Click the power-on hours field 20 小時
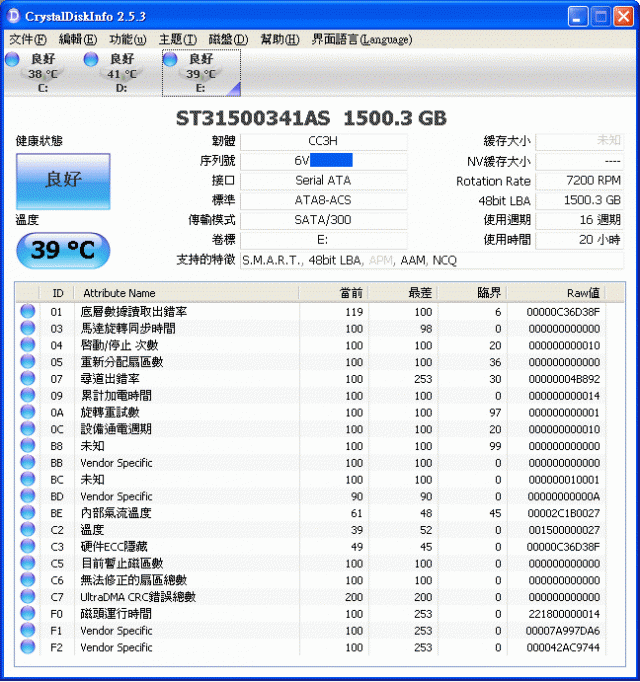Screen dimensions: 640x682 click(x=580, y=240)
